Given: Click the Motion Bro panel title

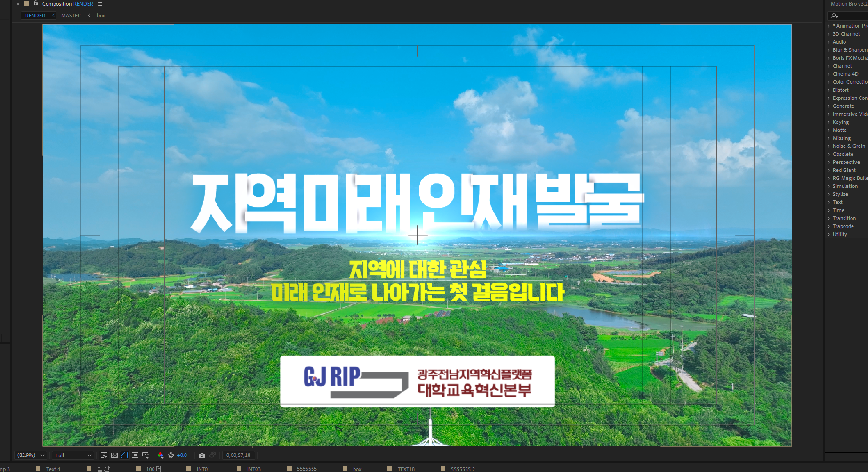Looking at the screenshot, I should coord(849,4).
